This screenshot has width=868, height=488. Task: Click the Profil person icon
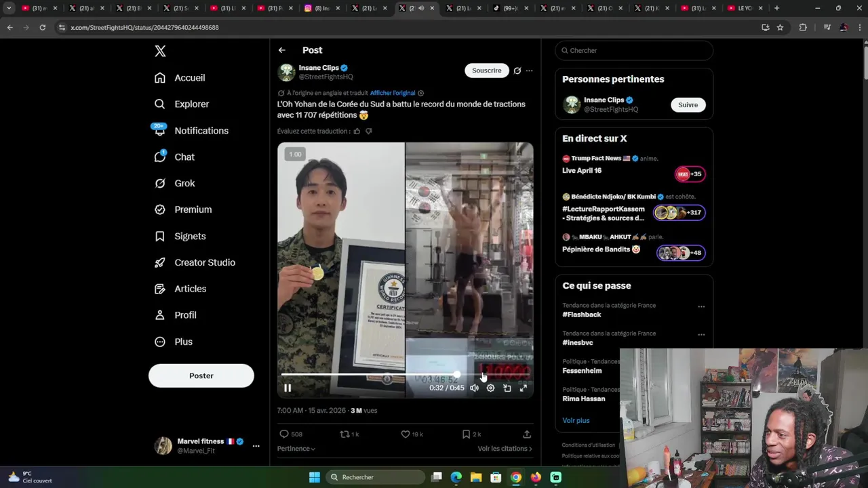(160, 316)
